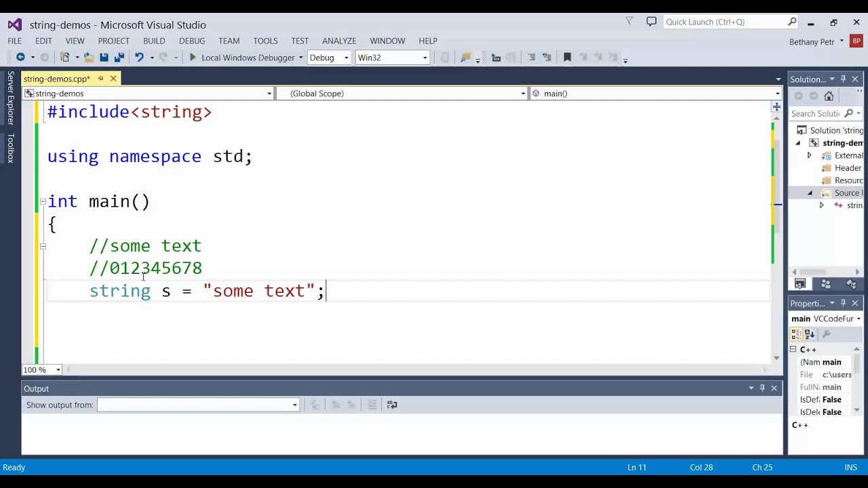Image resolution: width=868 pixels, height=488 pixels.
Task: Toggle Word Wrap in Output panel
Action: [392, 405]
